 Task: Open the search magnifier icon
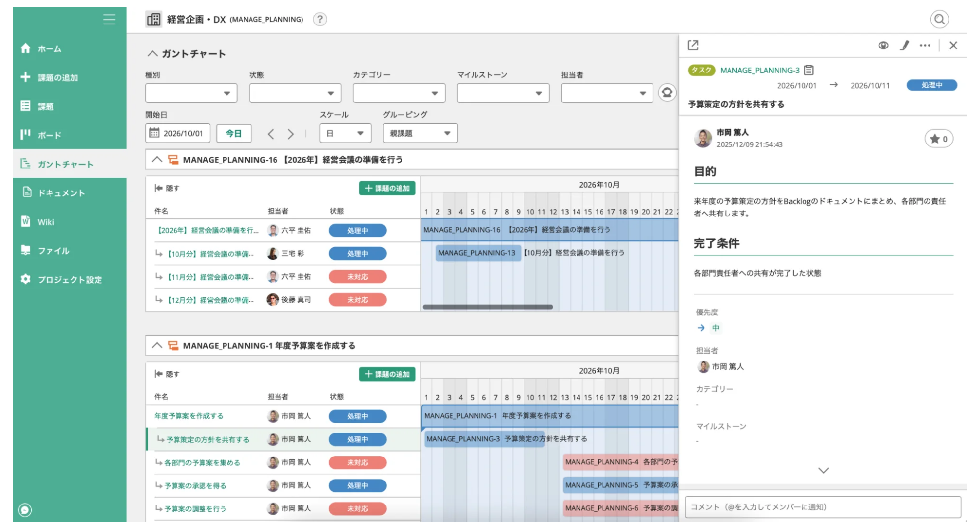coord(939,19)
